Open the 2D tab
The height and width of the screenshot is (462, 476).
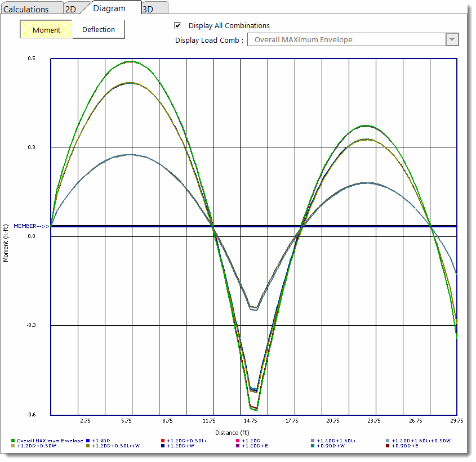[x=70, y=9]
